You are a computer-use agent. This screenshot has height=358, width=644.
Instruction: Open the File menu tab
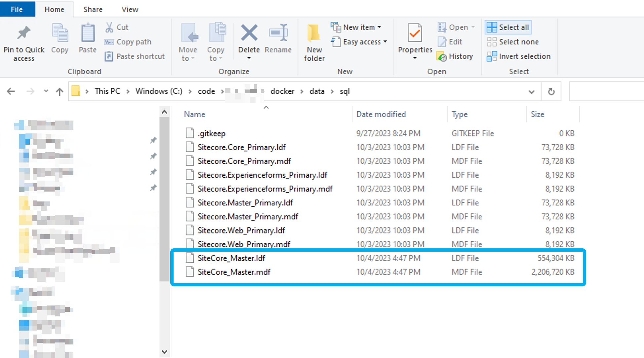tap(17, 9)
